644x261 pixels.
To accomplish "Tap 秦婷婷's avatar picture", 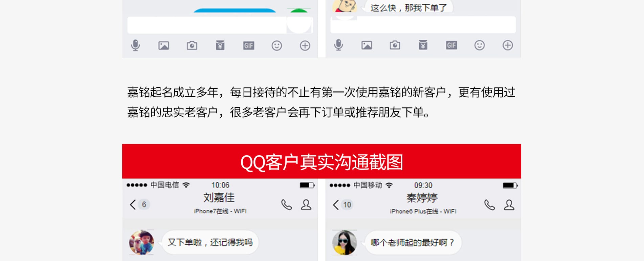I will 345,243.
